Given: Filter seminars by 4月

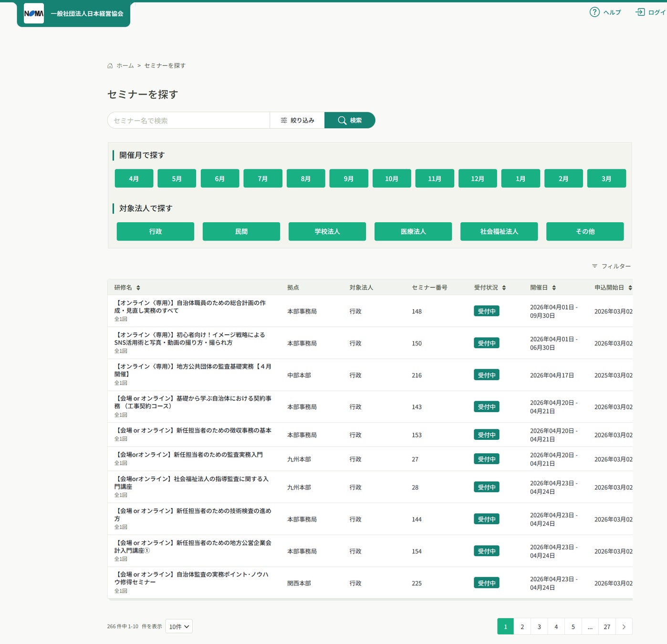Looking at the screenshot, I should click(134, 178).
